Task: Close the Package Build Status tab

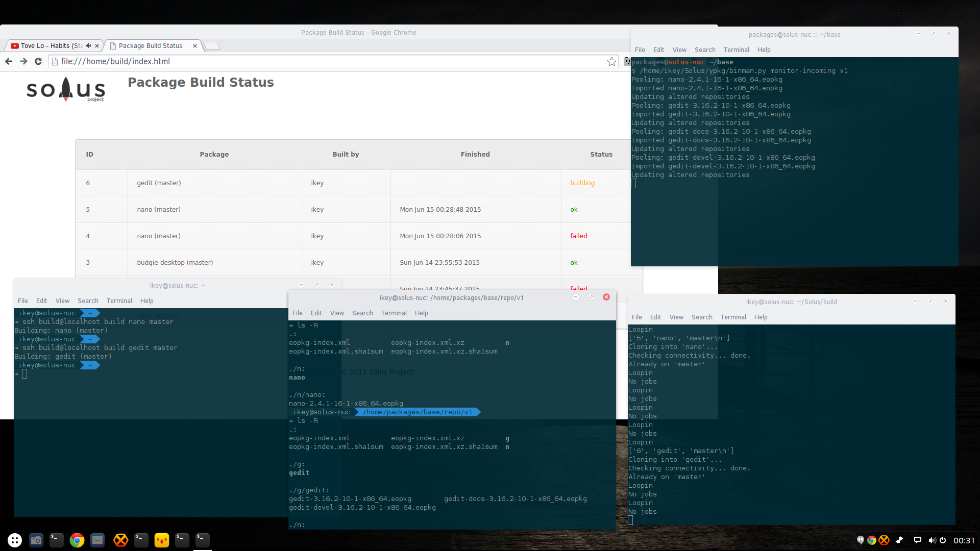Action: pyautogui.click(x=195, y=46)
